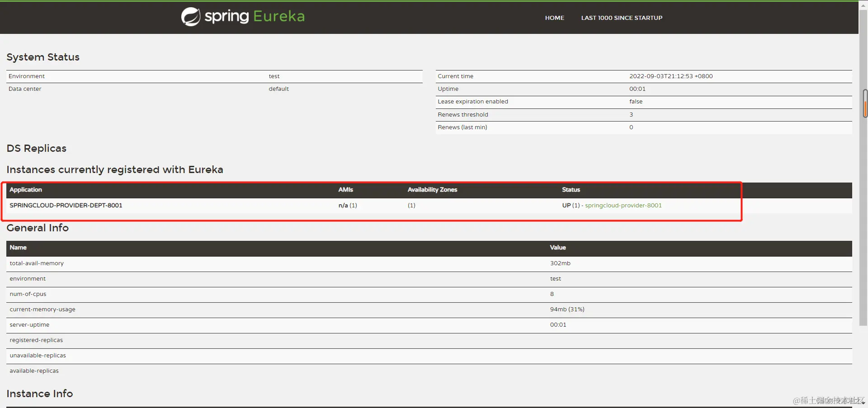Select the current-memory-usage row name
This screenshot has width=868, height=408.
point(42,310)
